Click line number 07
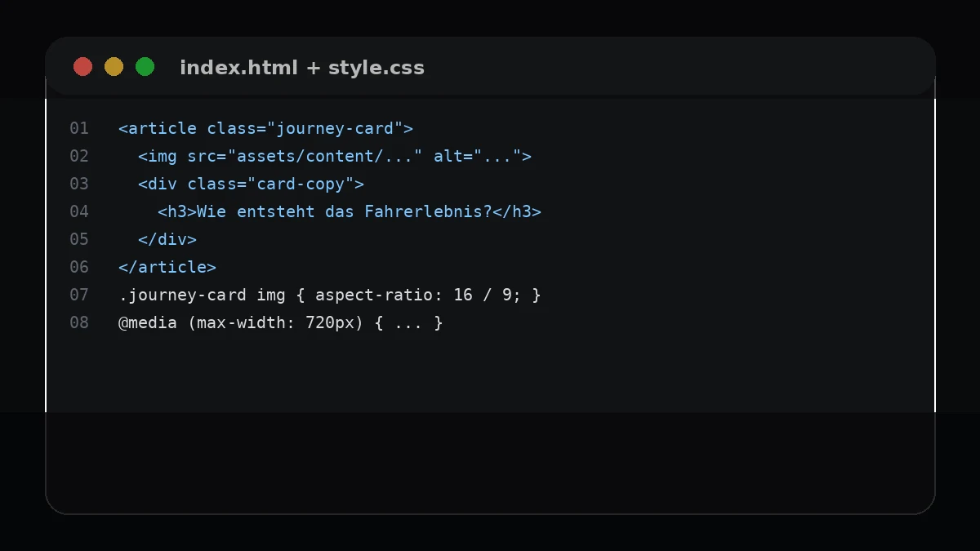The width and height of the screenshot is (980, 551). pyautogui.click(x=79, y=295)
